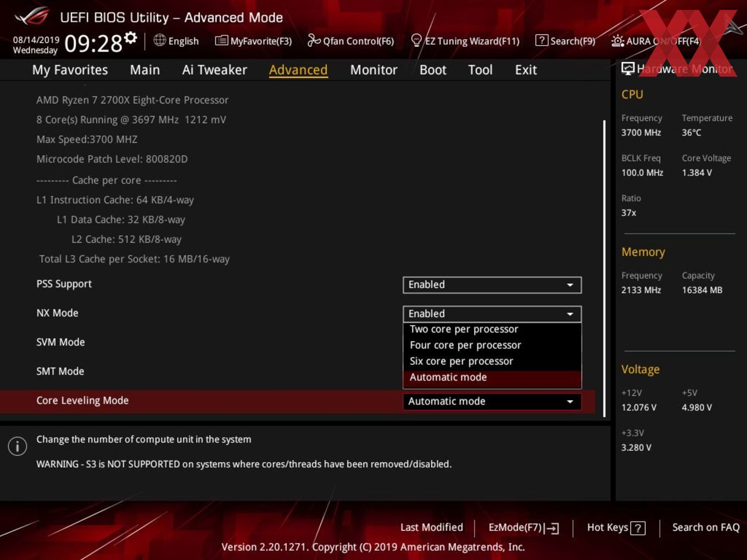Change language via English label
Image resolution: width=747 pixels, height=560 pixels.
pos(183,41)
